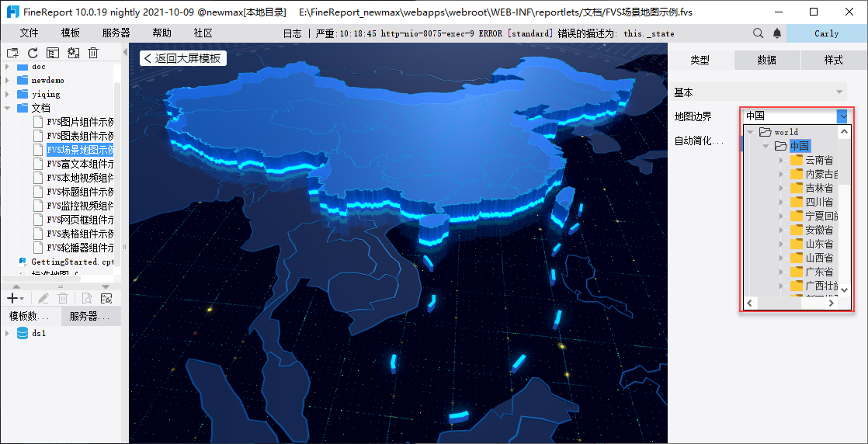Click the 四川省 folder icon
868x444 pixels.
(x=797, y=202)
